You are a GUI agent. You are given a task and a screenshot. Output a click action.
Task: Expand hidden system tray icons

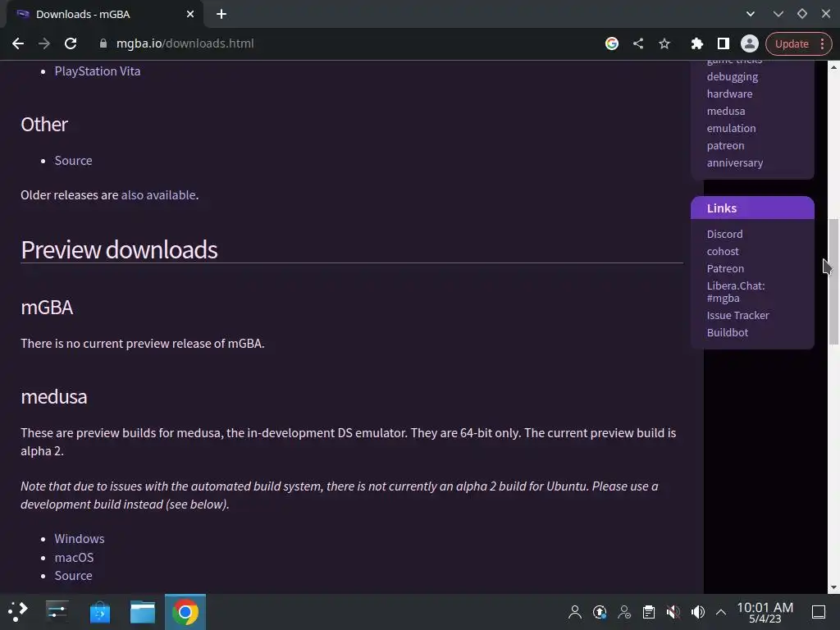721,612
